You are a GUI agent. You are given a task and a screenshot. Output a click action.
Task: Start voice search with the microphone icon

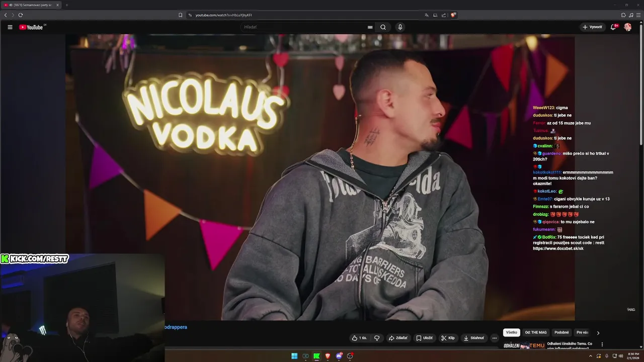400,27
